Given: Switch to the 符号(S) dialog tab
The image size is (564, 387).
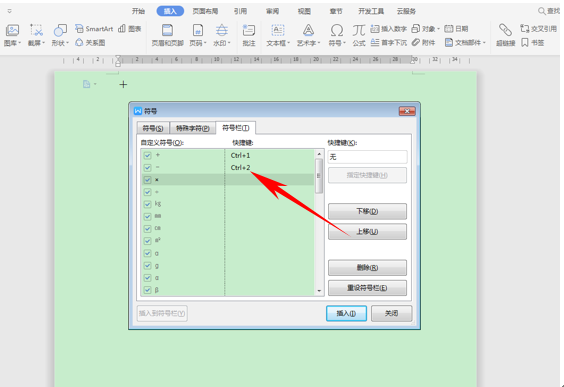Looking at the screenshot, I should (x=153, y=128).
